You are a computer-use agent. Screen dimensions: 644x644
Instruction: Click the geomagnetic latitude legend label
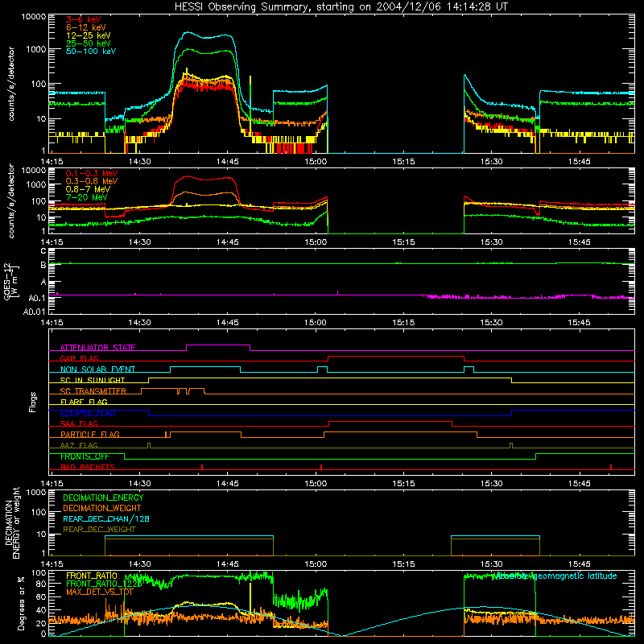point(555,576)
